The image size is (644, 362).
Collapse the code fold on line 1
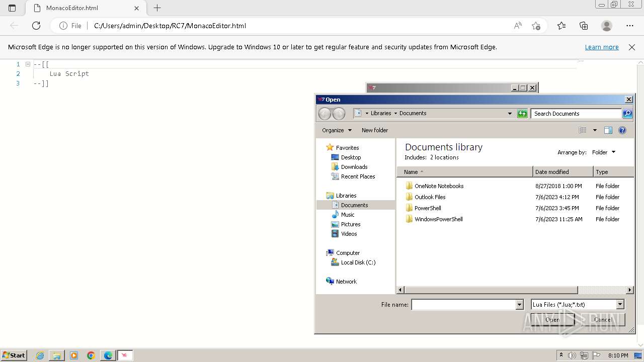(x=28, y=64)
